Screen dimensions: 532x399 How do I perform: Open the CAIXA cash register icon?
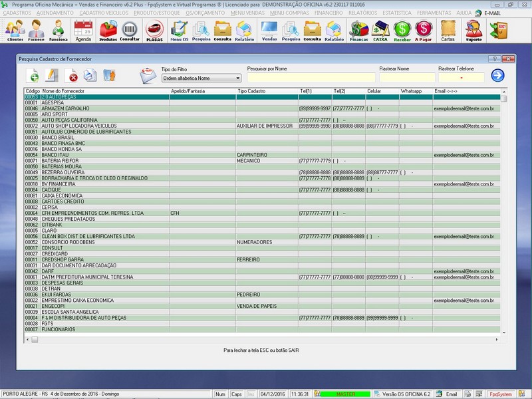coord(380,31)
